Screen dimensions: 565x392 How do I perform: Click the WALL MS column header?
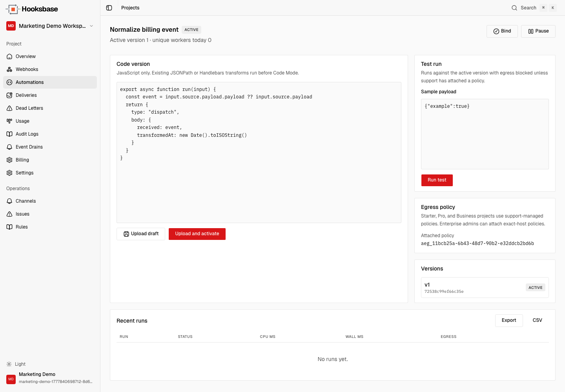[354, 337]
